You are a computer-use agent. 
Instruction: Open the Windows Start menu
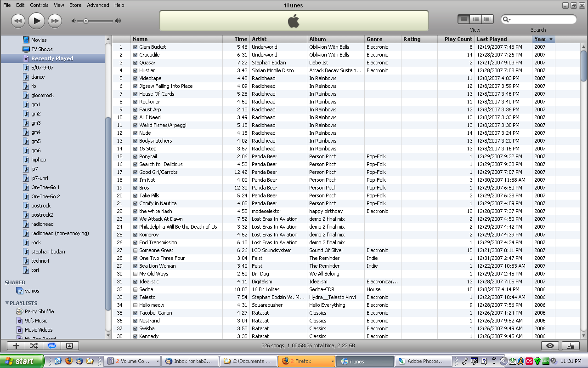click(22, 361)
